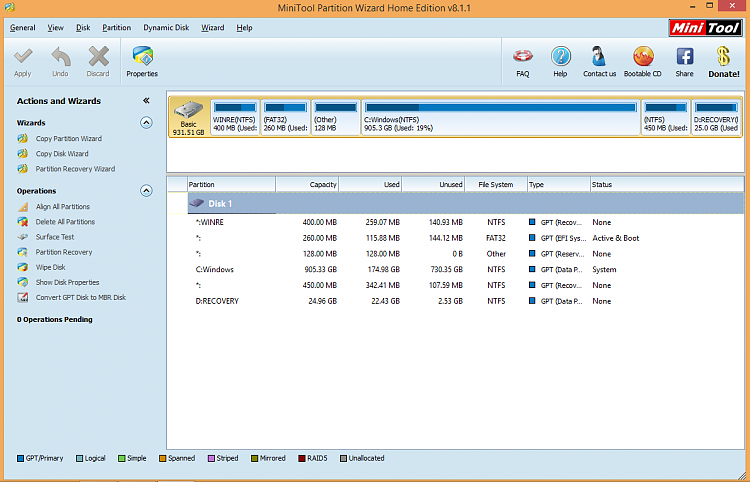Launch Copy Partition Wizard link
Screen dimensions: 750x482
tap(69, 139)
